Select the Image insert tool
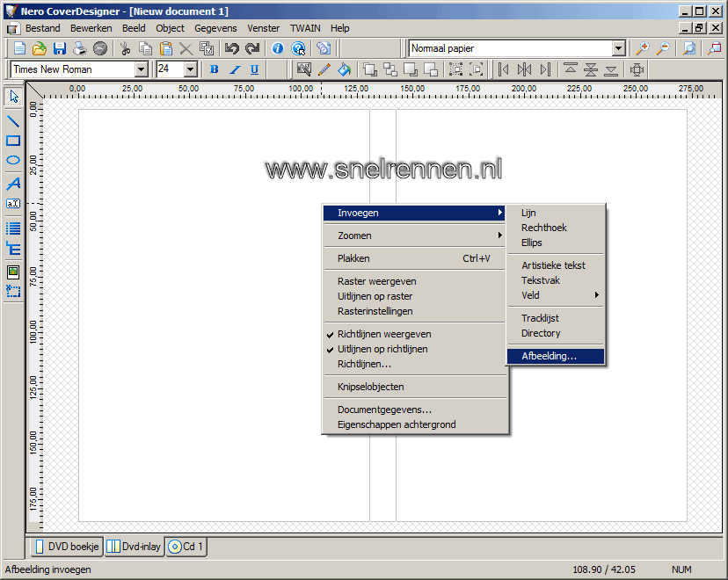Image resolution: width=728 pixels, height=580 pixels. (x=13, y=272)
